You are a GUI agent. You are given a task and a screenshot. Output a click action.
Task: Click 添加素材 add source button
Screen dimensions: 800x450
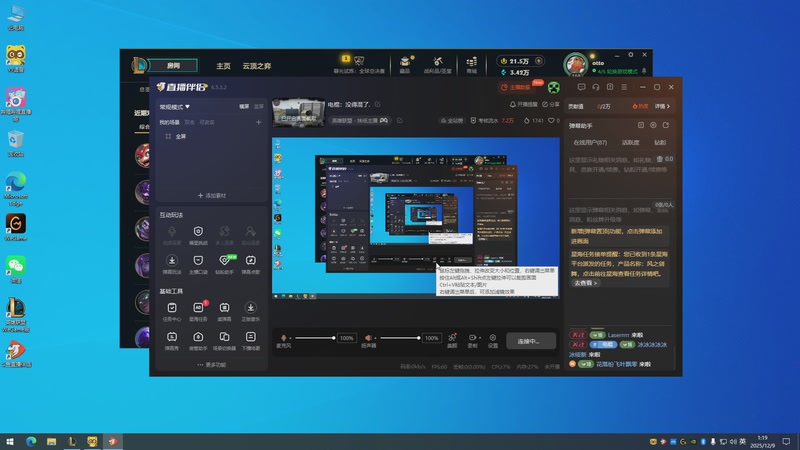click(x=212, y=195)
